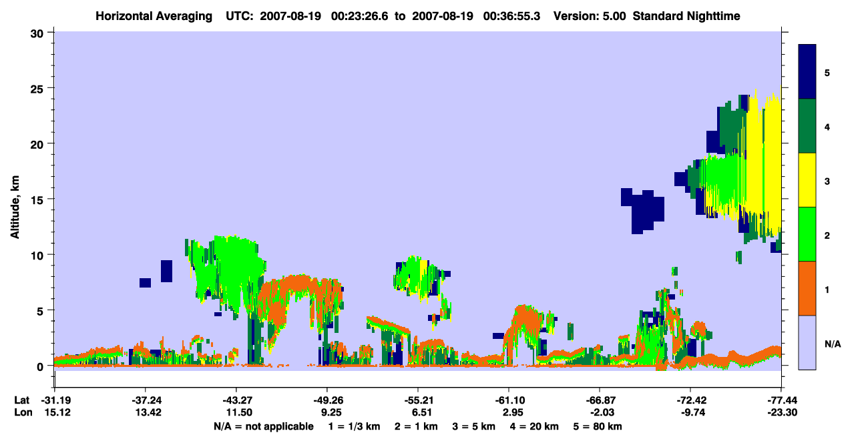Image resolution: width=868 pixels, height=445 pixels.
Task: Click legend text '1 = 1/3 km'
Action: click(355, 426)
